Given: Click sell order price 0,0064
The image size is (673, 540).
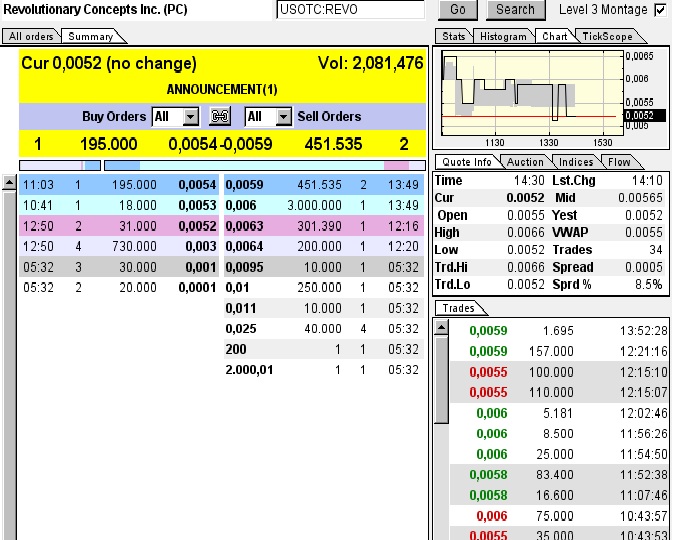Looking at the screenshot, I should click(244, 246).
